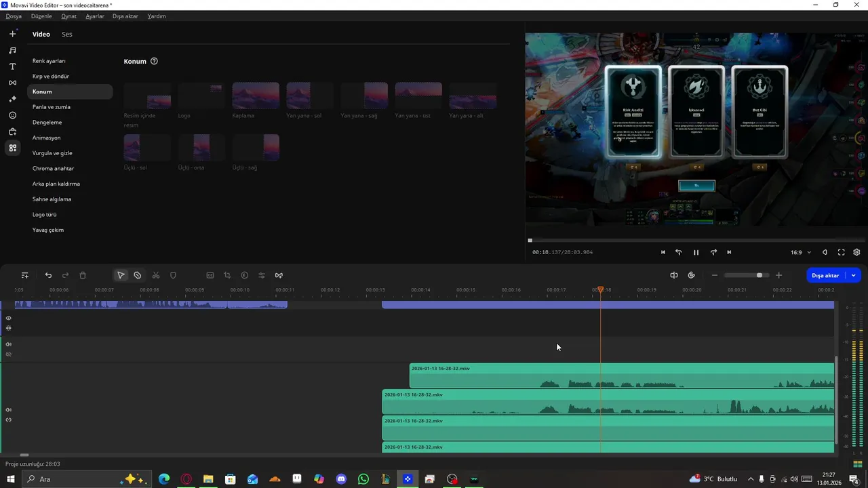
Task: Step forward one frame in preview
Action: pyautogui.click(x=713, y=252)
